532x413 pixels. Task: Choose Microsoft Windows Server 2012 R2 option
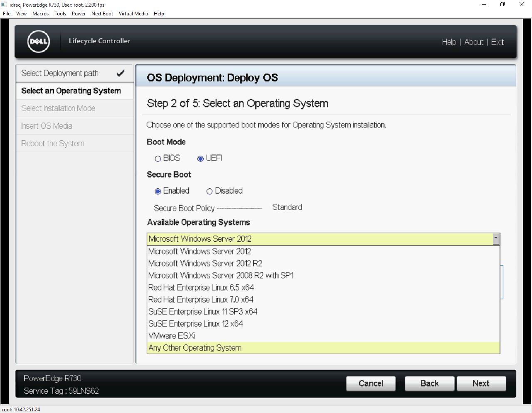pyautogui.click(x=323, y=263)
